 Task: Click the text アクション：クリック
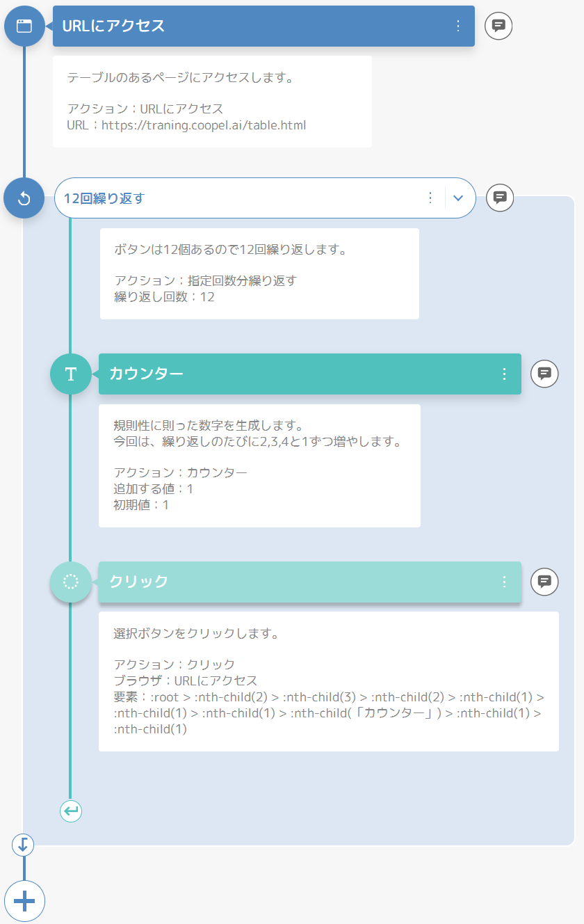pos(174,664)
